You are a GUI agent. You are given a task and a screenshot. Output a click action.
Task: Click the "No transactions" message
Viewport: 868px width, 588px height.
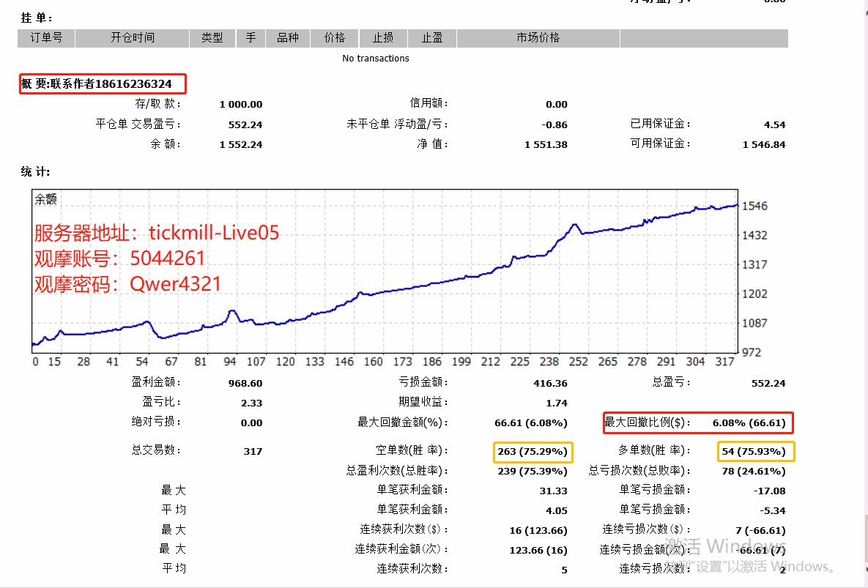click(x=375, y=58)
